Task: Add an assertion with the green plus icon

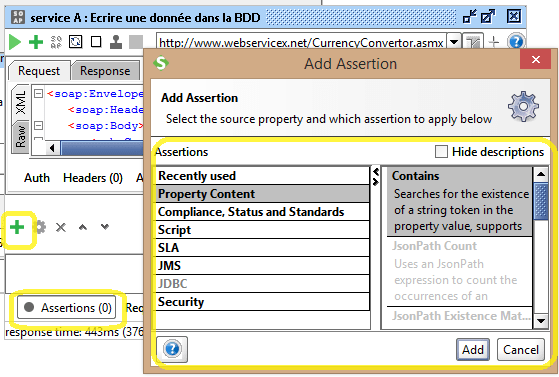Action: pos(17,227)
